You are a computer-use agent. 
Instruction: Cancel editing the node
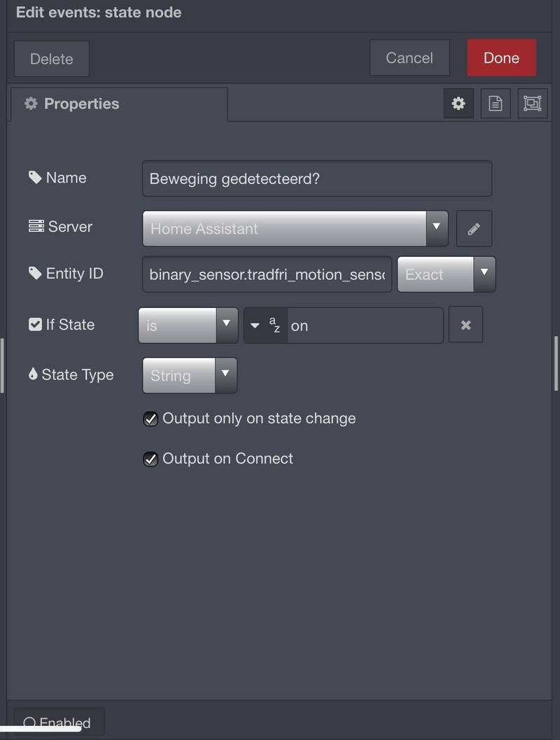click(409, 58)
